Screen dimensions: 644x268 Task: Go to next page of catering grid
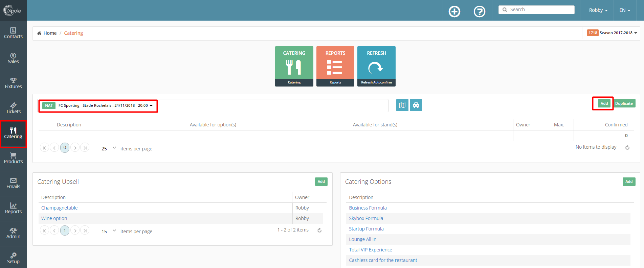pos(75,148)
